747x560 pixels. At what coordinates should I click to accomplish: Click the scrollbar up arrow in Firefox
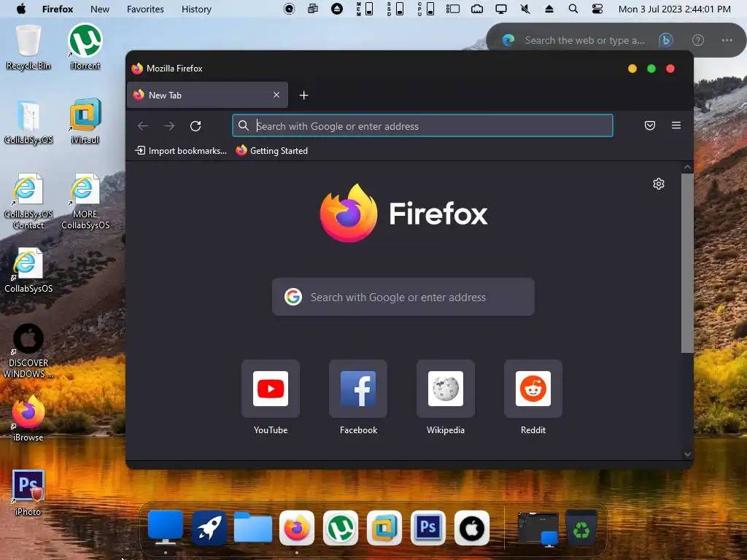687,167
